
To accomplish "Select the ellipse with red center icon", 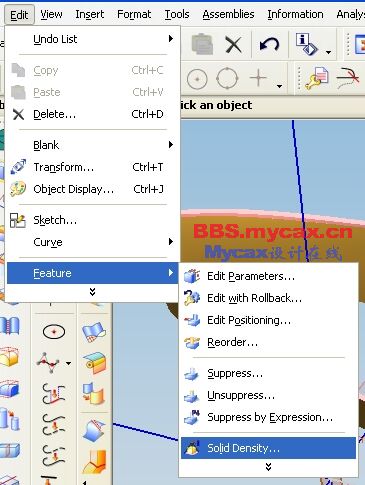I will click(x=54, y=332).
